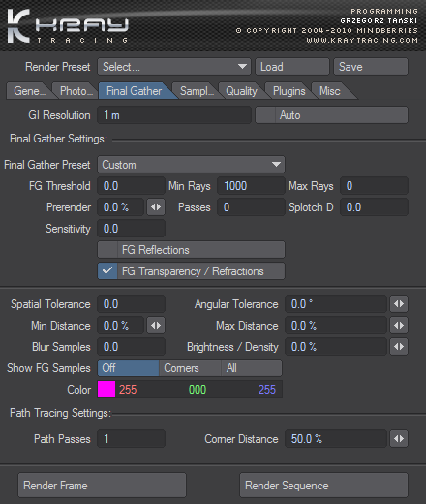Click the Min Rays input field
Image resolution: width=426 pixels, height=504 pixels.
pyautogui.click(x=251, y=186)
